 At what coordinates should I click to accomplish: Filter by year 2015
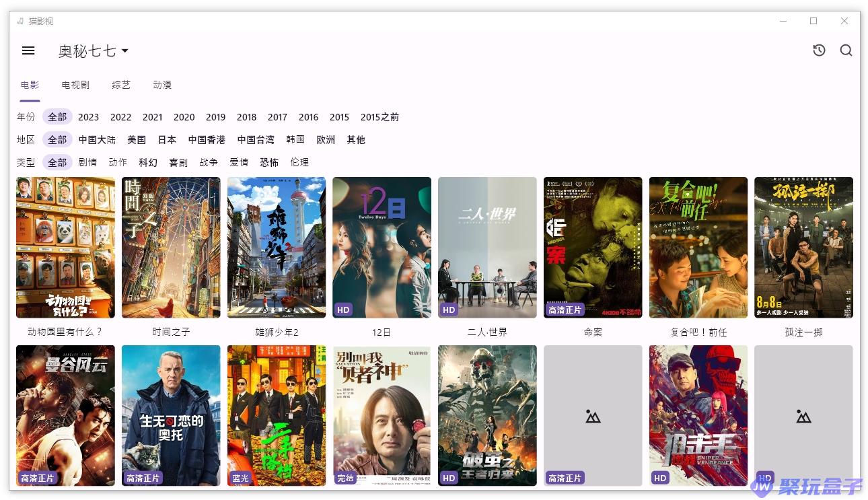click(339, 117)
